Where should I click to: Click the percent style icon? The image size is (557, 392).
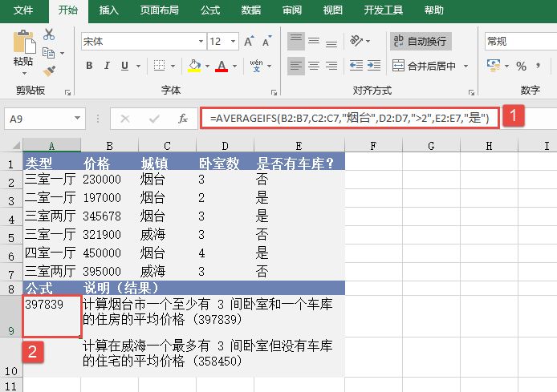(521, 66)
